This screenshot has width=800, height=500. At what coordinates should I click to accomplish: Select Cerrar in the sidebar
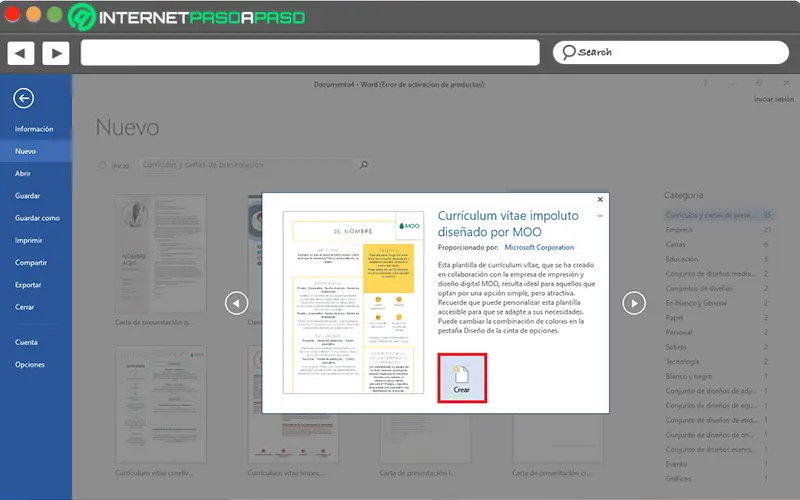pos(24,307)
